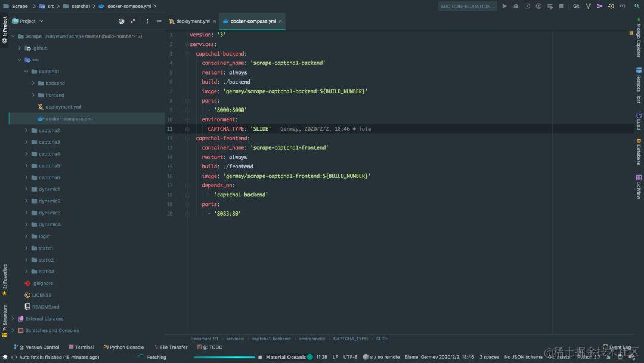Close the docker-compose.yml tab
This screenshot has height=363, width=644.
pyautogui.click(x=280, y=21)
